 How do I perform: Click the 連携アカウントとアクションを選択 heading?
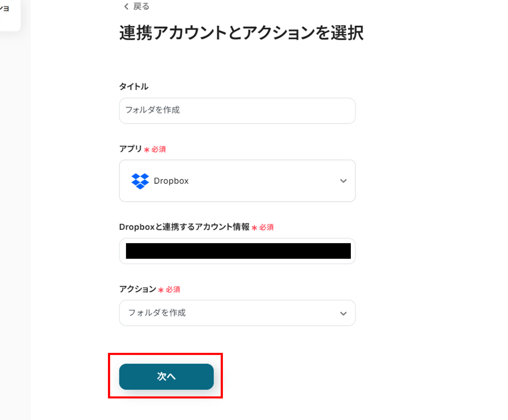pyautogui.click(x=241, y=33)
